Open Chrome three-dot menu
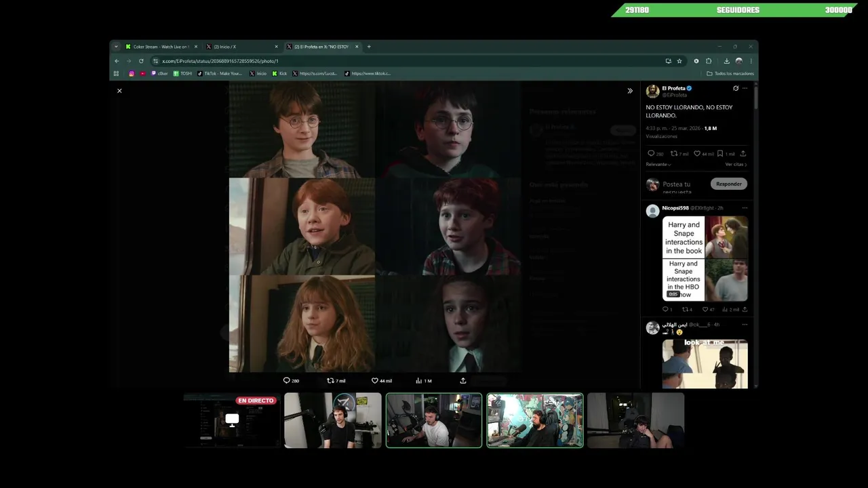 (751, 61)
